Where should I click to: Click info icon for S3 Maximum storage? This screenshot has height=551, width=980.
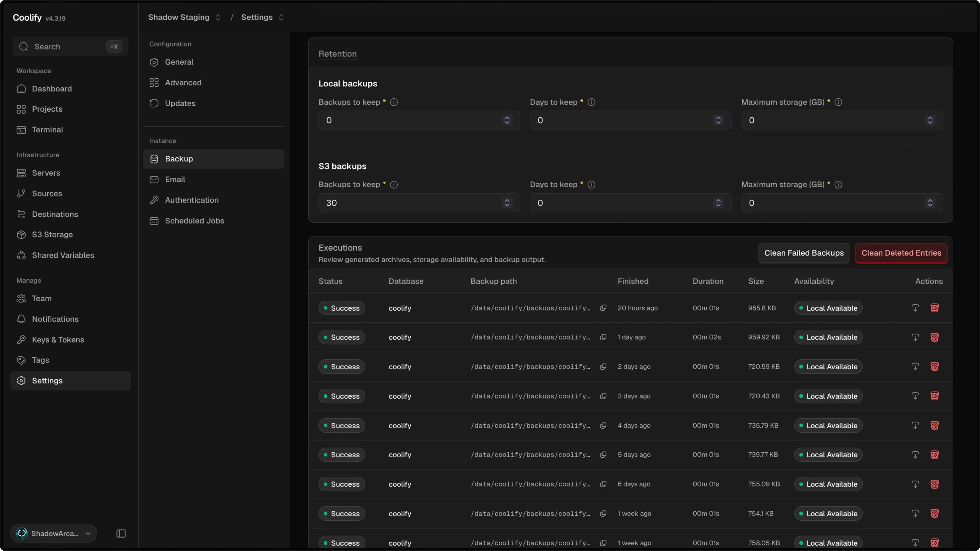pyautogui.click(x=838, y=184)
